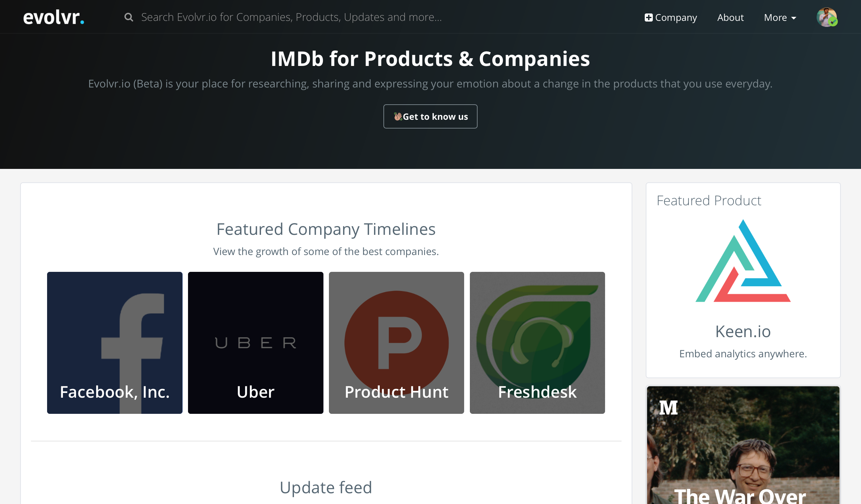Screen dimensions: 861x504
Task: Open the Company menu item
Action: coord(675,17)
